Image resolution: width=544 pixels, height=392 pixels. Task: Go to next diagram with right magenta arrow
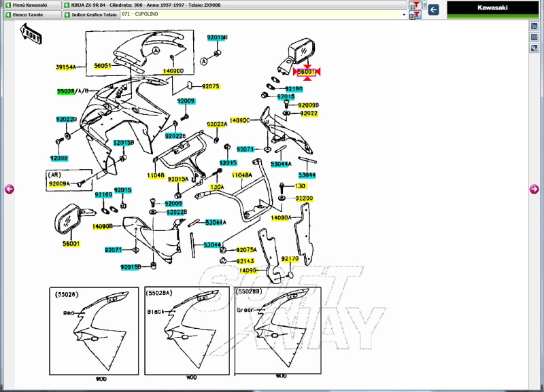(534, 189)
